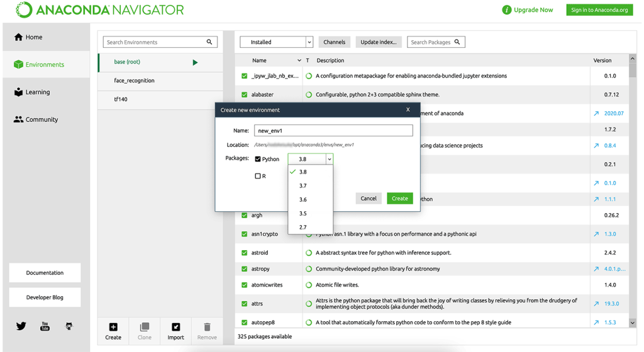Cancel the new environment dialog
Image resolution: width=644 pixels, height=352 pixels.
369,199
